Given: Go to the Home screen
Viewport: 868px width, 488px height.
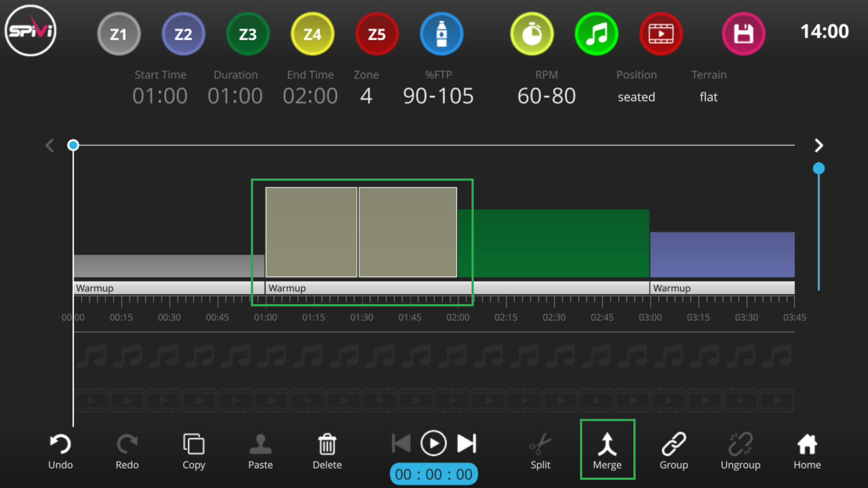Looking at the screenshot, I should pyautogui.click(x=807, y=451).
